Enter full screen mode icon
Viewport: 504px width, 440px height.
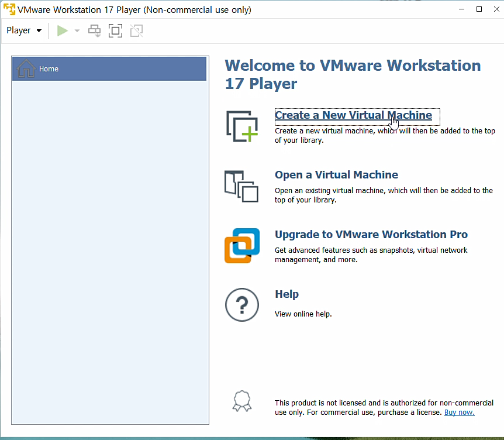tap(115, 31)
